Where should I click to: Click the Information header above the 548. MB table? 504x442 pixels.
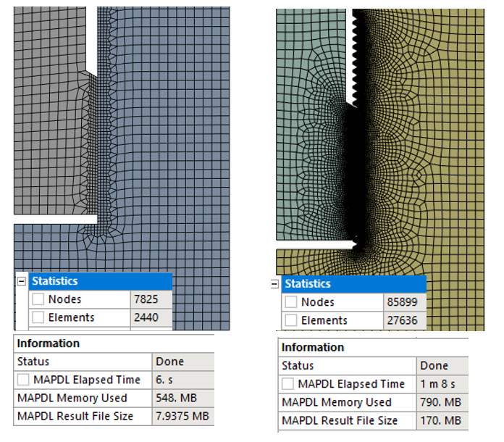48,343
